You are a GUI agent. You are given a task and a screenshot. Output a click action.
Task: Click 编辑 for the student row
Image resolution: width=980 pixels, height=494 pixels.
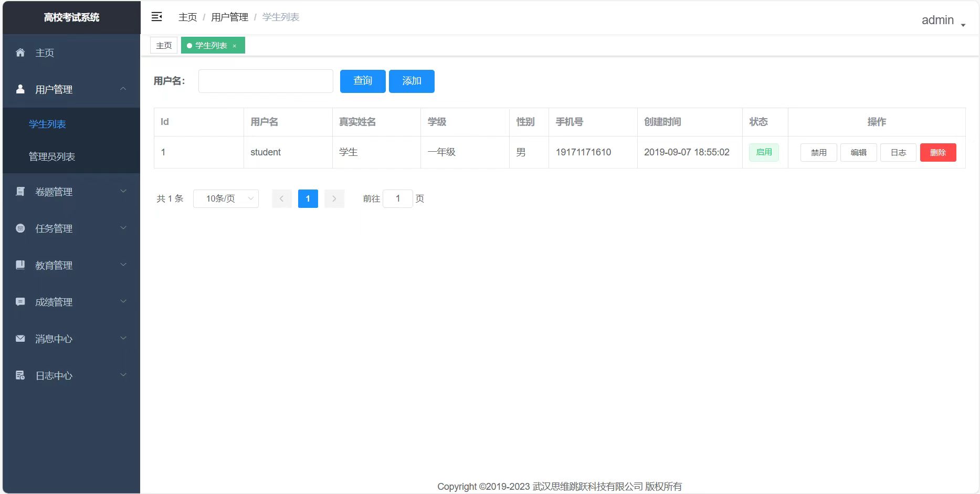click(x=858, y=152)
